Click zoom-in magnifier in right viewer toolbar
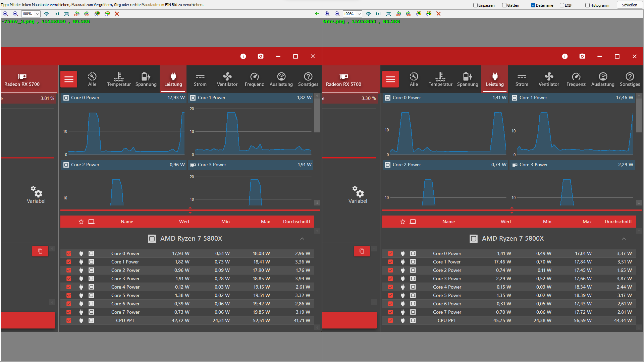 [327, 14]
